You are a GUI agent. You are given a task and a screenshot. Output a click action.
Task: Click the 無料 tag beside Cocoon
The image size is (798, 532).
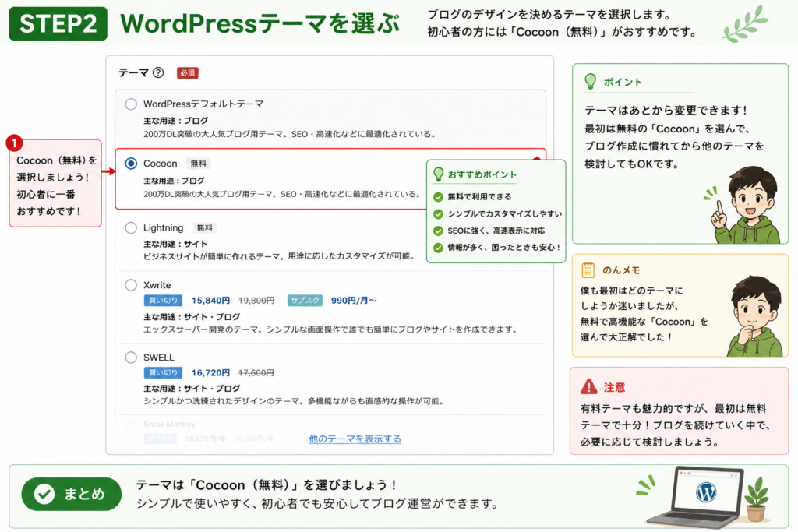tap(199, 164)
